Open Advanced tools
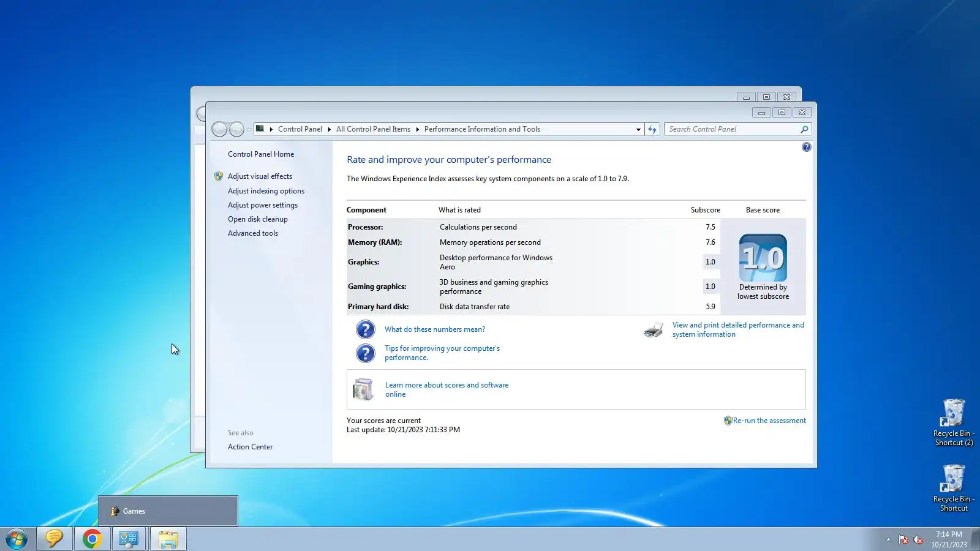This screenshot has width=980, height=551. click(253, 233)
